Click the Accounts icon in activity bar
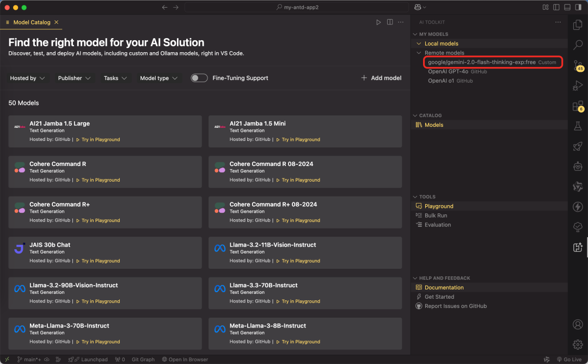The width and height of the screenshot is (588, 364). click(578, 324)
